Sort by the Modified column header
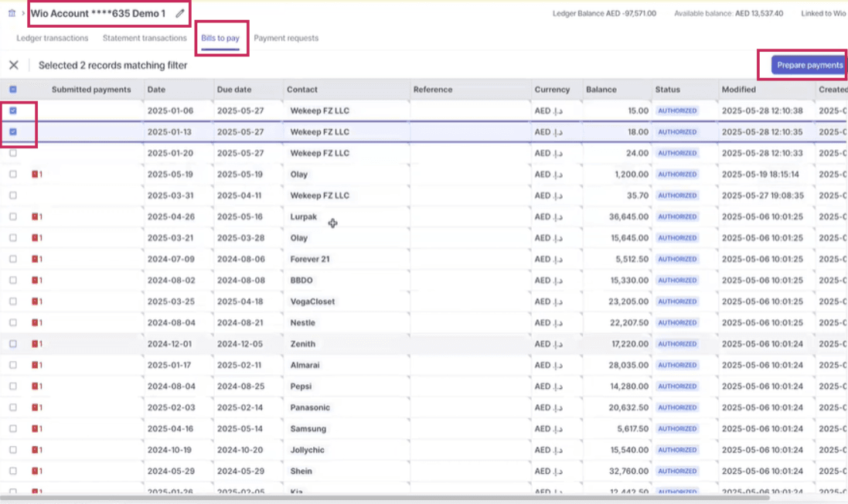This screenshot has height=504, width=848. pyautogui.click(x=738, y=89)
